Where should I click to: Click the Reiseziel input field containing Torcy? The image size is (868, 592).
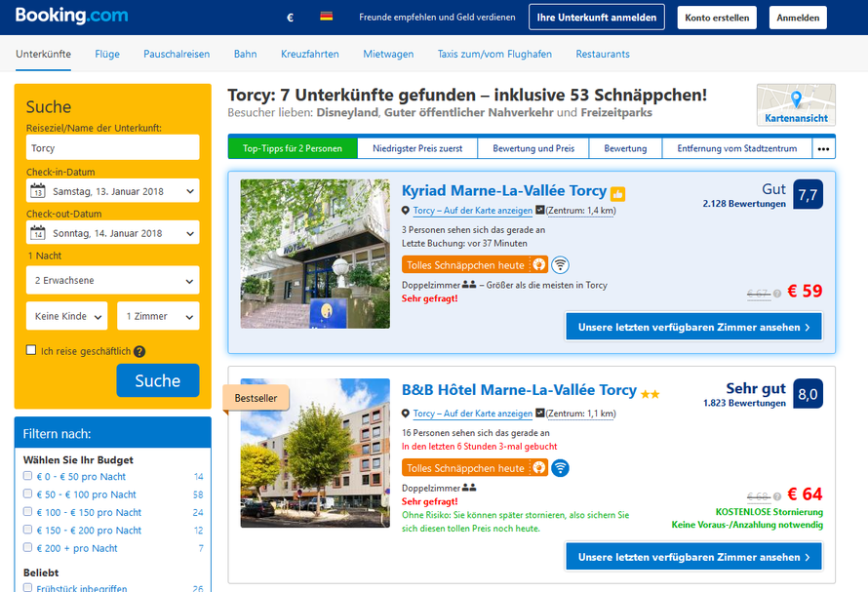coord(113,147)
